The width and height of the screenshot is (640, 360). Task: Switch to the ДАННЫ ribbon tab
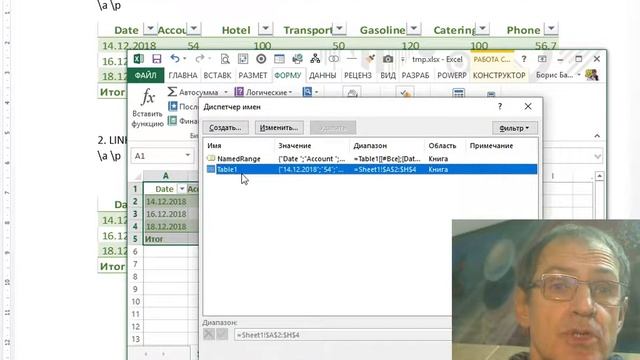click(x=322, y=76)
